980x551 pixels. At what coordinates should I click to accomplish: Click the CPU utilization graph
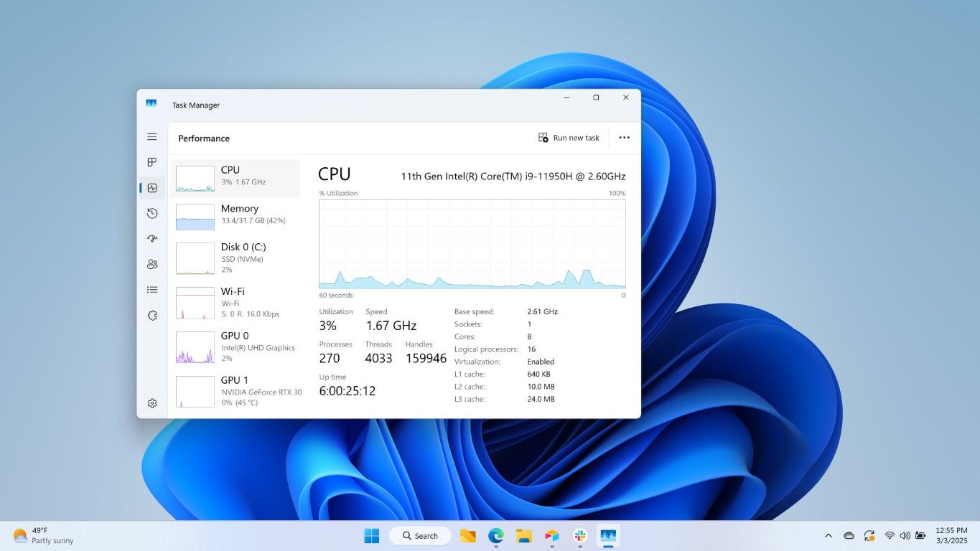tap(472, 242)
